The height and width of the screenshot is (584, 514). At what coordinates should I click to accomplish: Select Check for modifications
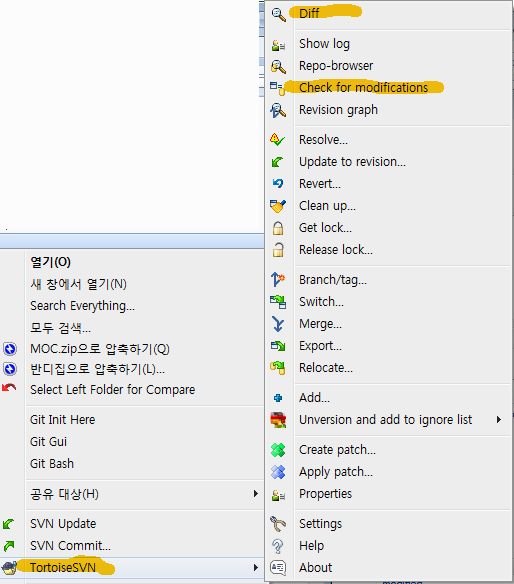tap(364, 88)
